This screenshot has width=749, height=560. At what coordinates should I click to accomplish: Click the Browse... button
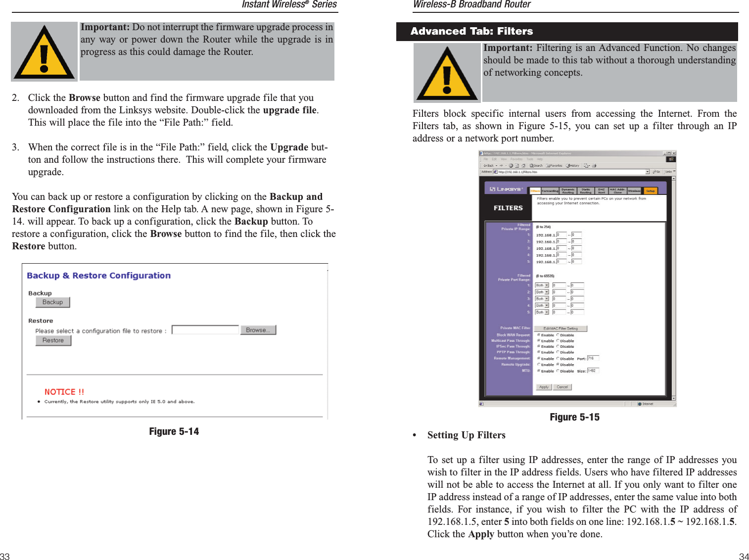[x=258, y=330]
